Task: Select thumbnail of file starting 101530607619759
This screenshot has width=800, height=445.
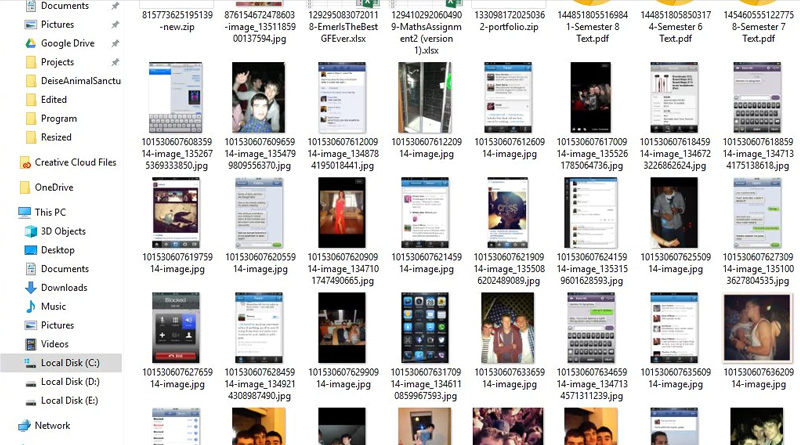Action: tap(176, 213)
